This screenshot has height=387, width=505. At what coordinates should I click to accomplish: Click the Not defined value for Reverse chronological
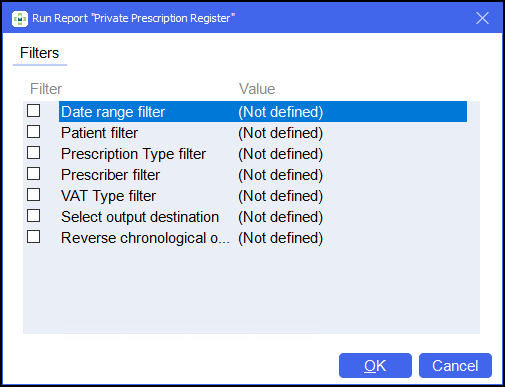(x=280, y=238)
